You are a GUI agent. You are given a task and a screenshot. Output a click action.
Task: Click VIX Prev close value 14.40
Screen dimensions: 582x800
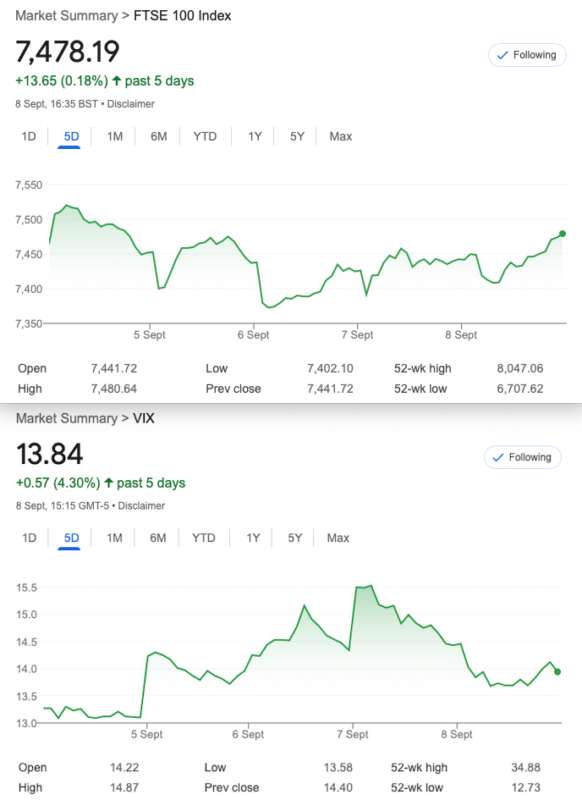[x=338, y=788]
